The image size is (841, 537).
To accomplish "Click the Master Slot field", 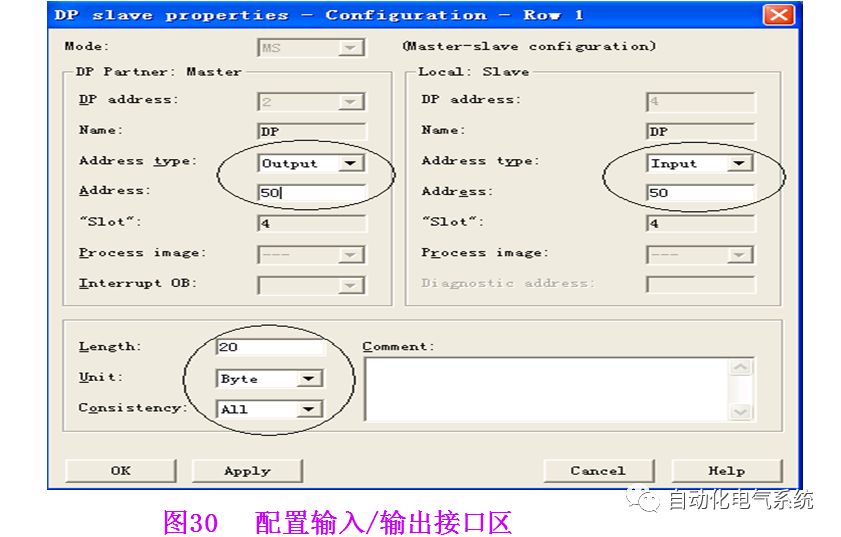I will pos(312,223).
